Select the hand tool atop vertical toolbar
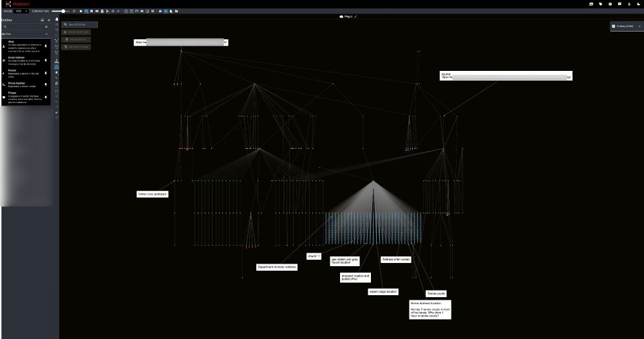Viewport: 644px width, 339px height. click(57, 19)
